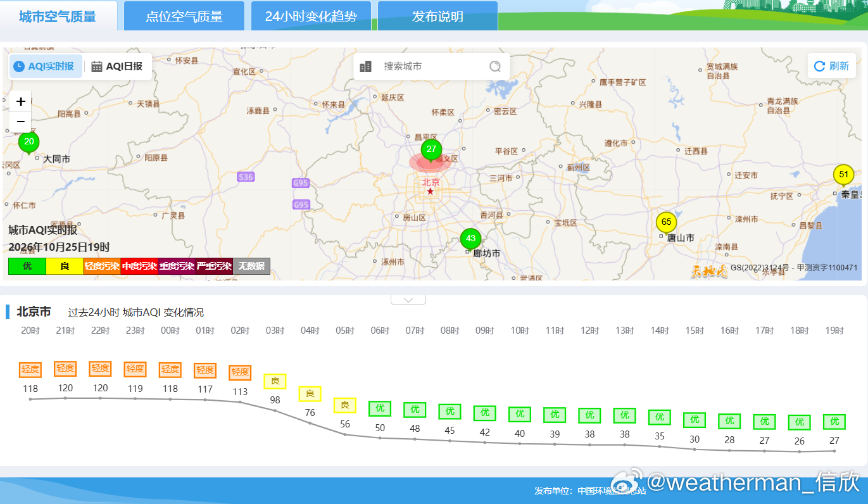Click the 良 yellow legend swatch
Viewport: 868px width, 504px height.
(65, 267)
